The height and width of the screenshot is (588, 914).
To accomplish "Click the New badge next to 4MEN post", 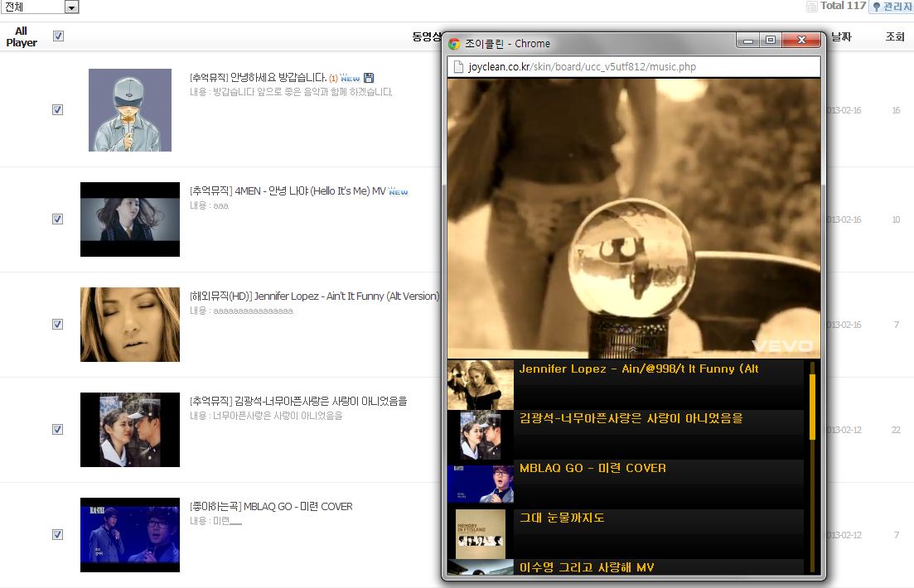I will click(x=399, y=191).
